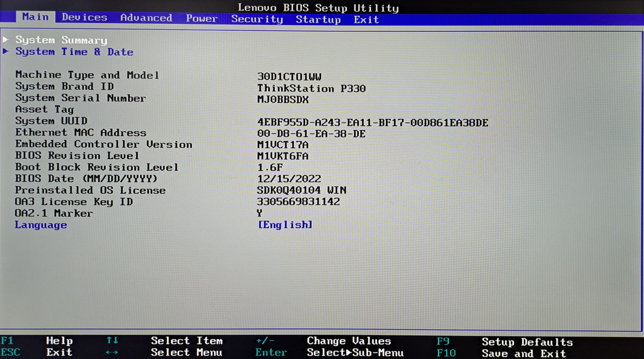Click the Change Values legend text
The width and height of the screenshot is (644, 359).
tap(349, 341)
